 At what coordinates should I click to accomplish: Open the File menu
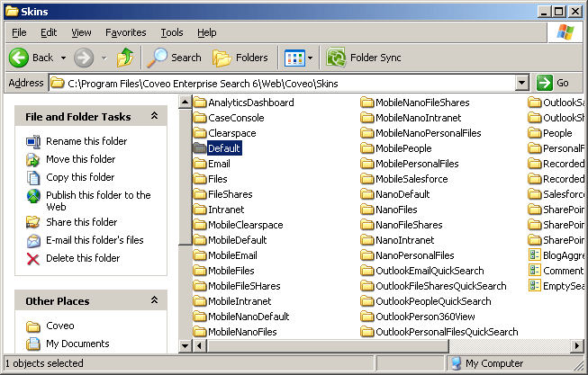coord(19,32)
